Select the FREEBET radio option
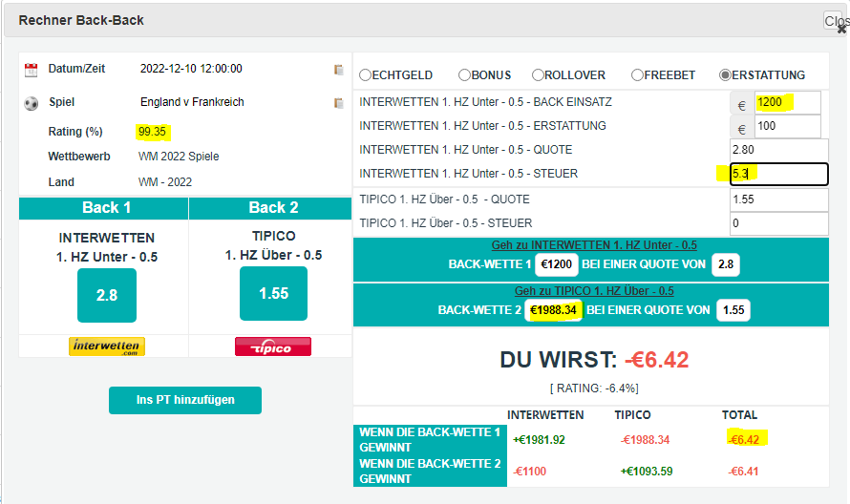 pos(637,75)
